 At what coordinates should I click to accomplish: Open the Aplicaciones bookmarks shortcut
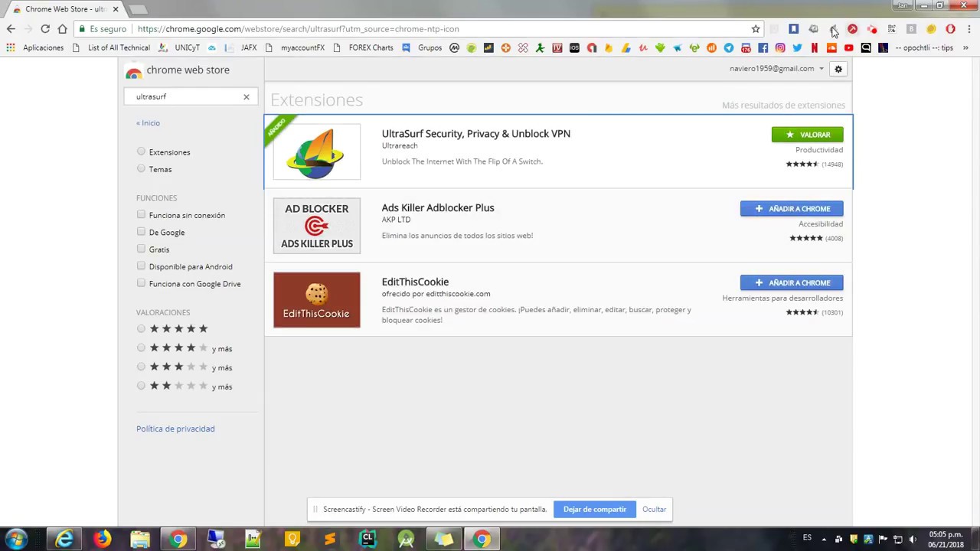pos(35,47)
